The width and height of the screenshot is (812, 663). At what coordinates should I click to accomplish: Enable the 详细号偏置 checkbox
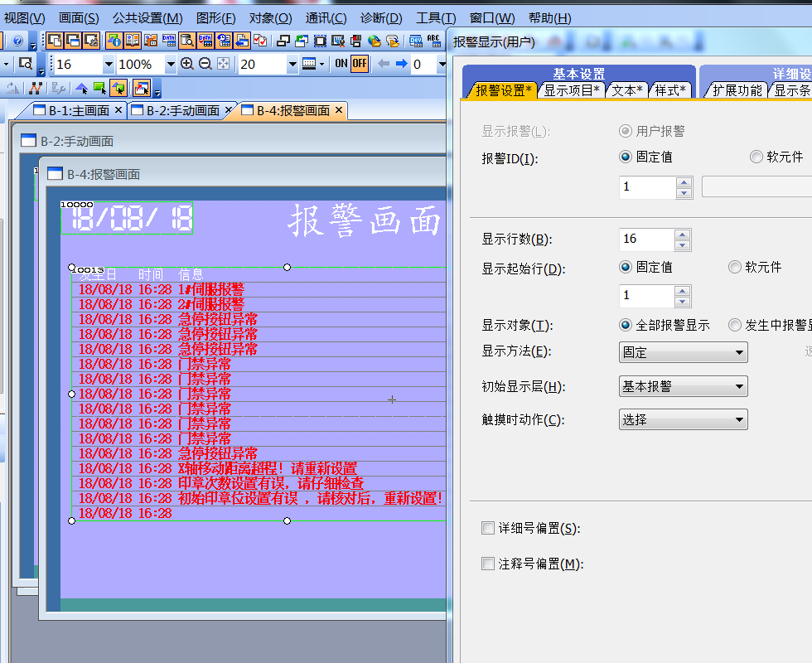click(x=488, y=528)
